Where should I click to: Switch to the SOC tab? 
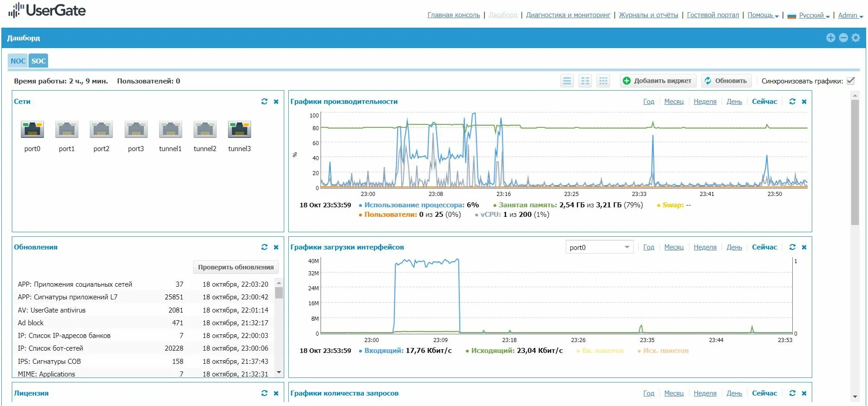pos(39,61)
